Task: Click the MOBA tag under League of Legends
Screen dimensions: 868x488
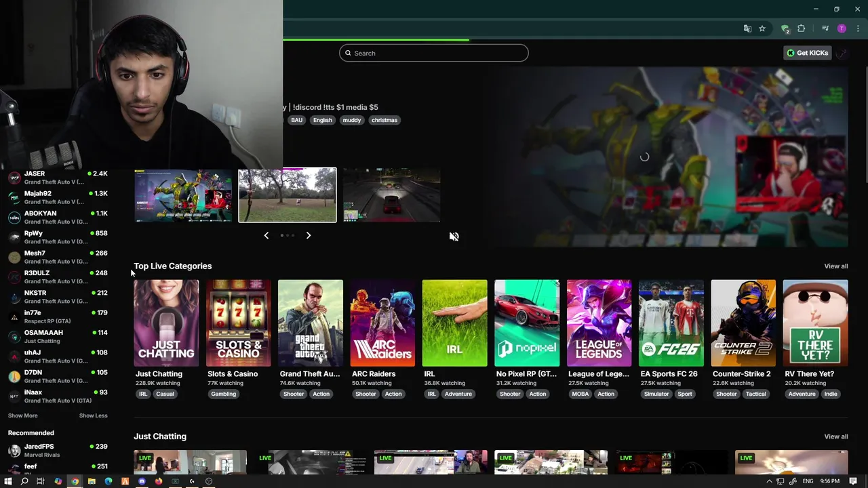Action: point(580,394)
